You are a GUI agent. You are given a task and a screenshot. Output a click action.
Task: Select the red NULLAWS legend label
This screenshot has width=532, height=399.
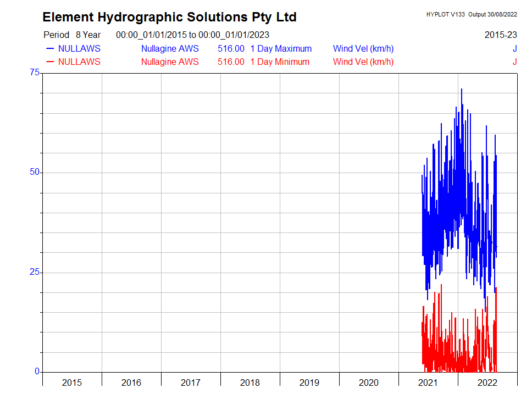[x=79, y=62]
